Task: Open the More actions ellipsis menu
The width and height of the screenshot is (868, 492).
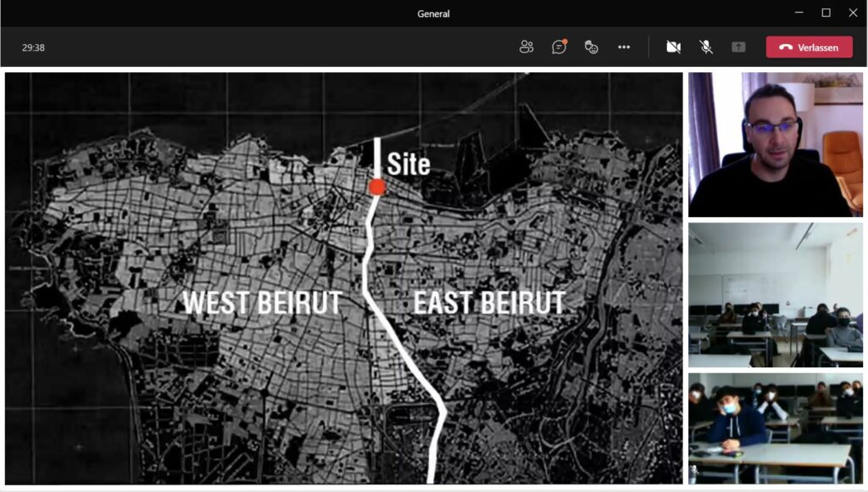Action: pos(624,47)
